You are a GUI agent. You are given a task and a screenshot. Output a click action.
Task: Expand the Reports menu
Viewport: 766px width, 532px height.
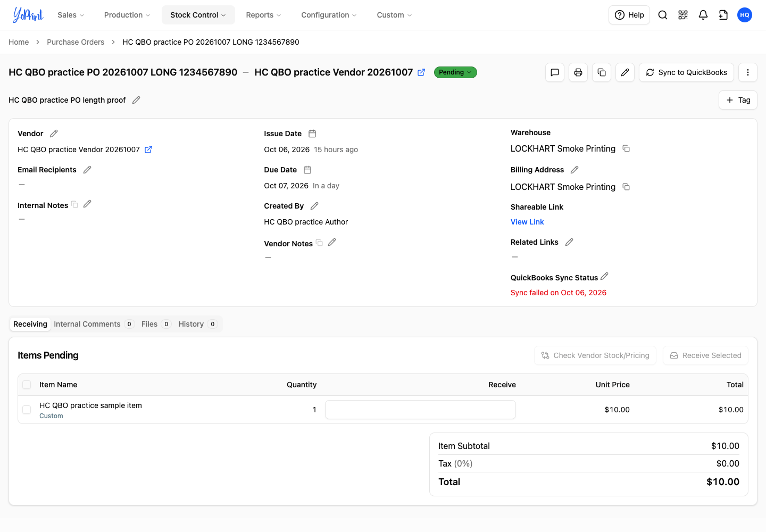pos(263,15)
